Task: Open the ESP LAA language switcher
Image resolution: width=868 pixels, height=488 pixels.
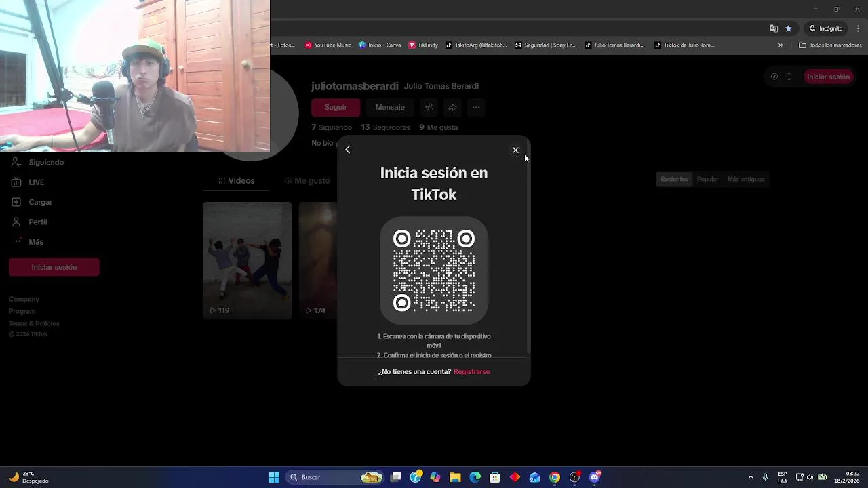Action: tap(783, 477)
